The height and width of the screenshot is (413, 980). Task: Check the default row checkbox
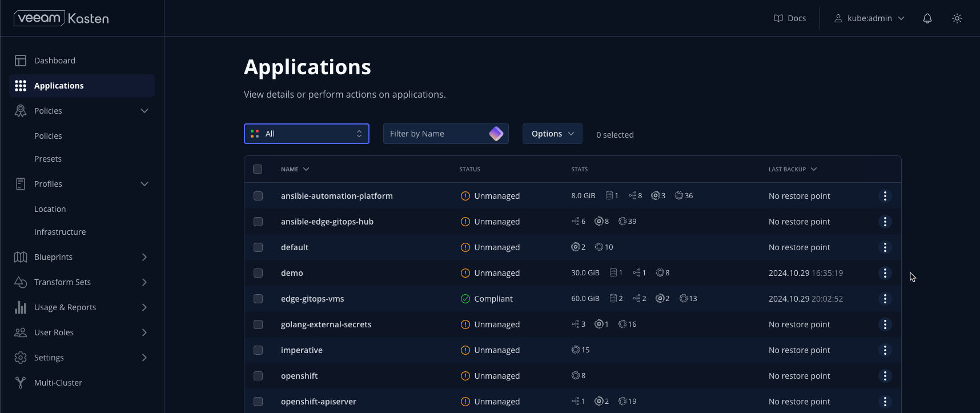pyautogui.click(x=258, y=247)
